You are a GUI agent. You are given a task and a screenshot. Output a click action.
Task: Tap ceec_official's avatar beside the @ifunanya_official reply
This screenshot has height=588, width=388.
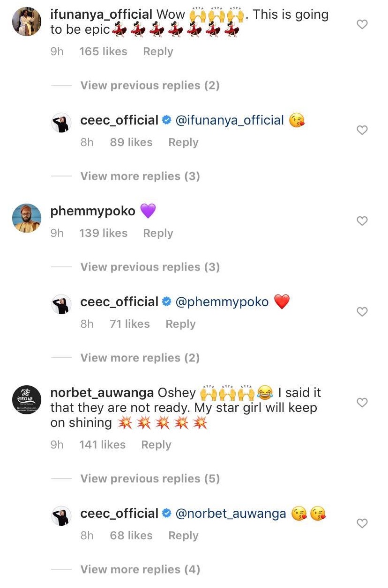(x=61, y=123)
